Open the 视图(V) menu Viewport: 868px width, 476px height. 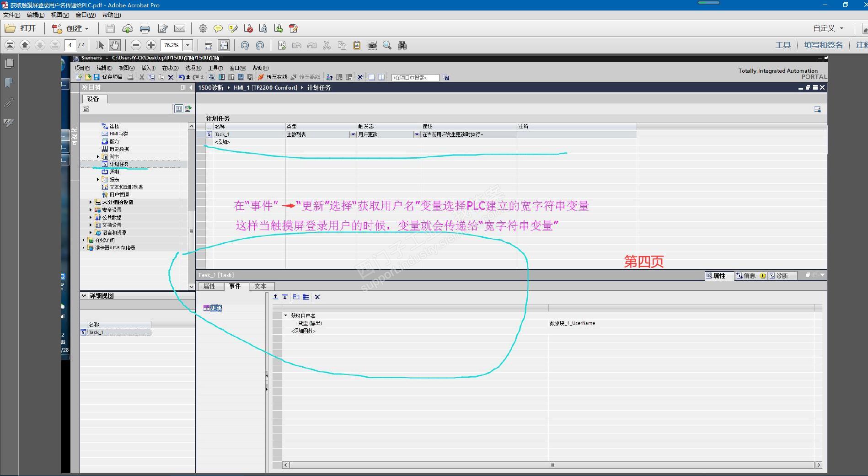(60, 15)
